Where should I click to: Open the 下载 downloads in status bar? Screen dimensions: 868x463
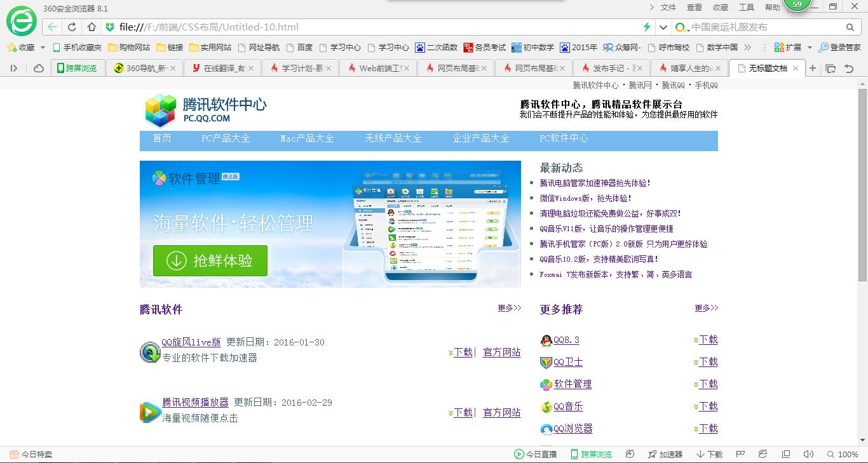coord(710,454)
